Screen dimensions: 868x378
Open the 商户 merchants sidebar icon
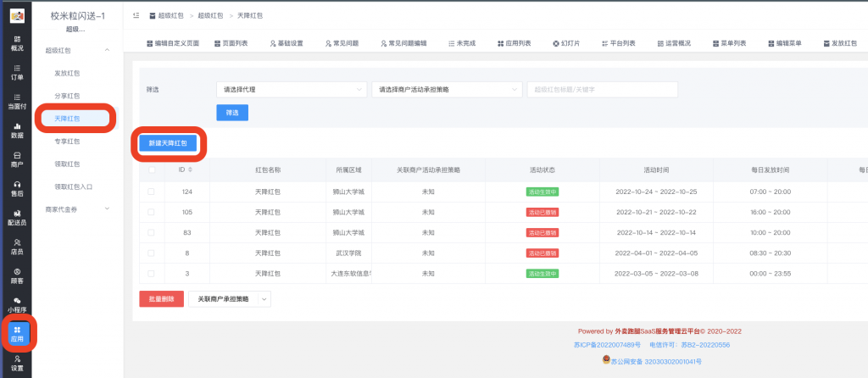click(17, 160)
